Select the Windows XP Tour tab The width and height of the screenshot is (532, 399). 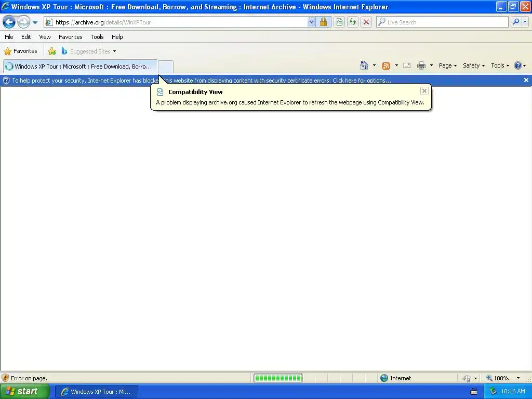81,66
